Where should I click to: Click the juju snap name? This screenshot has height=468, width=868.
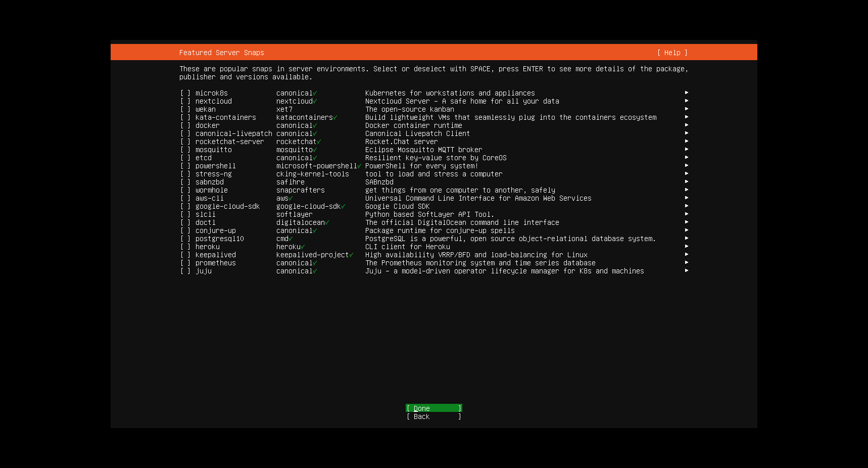(204, 271)
